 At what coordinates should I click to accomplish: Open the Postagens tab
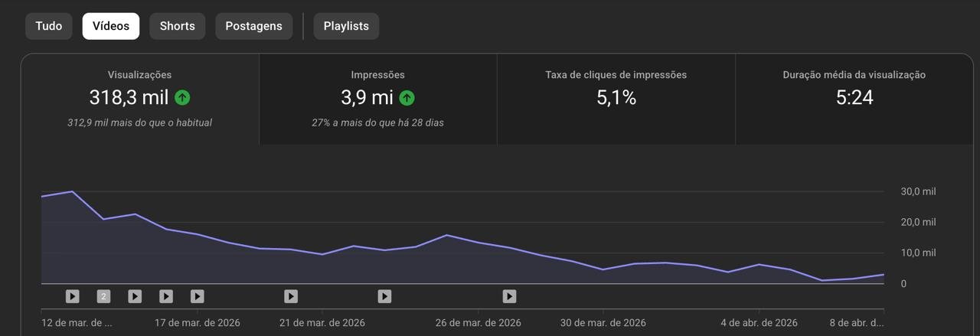tap(253, 26)
